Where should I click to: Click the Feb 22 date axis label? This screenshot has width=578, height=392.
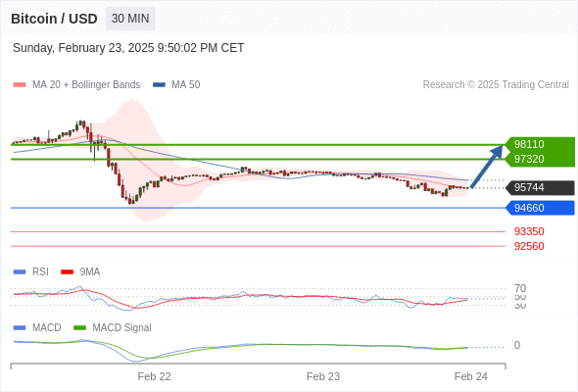coord(154,376)
